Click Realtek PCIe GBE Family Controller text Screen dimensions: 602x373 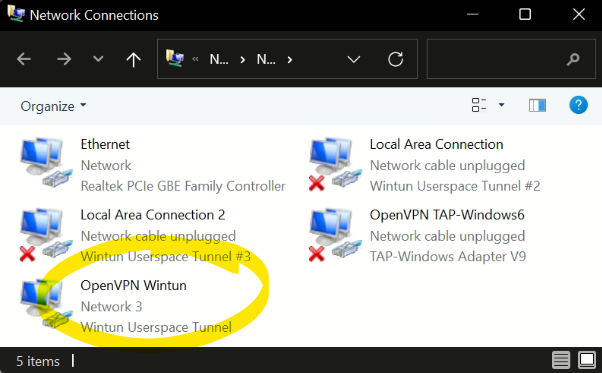tap(183, 186)
